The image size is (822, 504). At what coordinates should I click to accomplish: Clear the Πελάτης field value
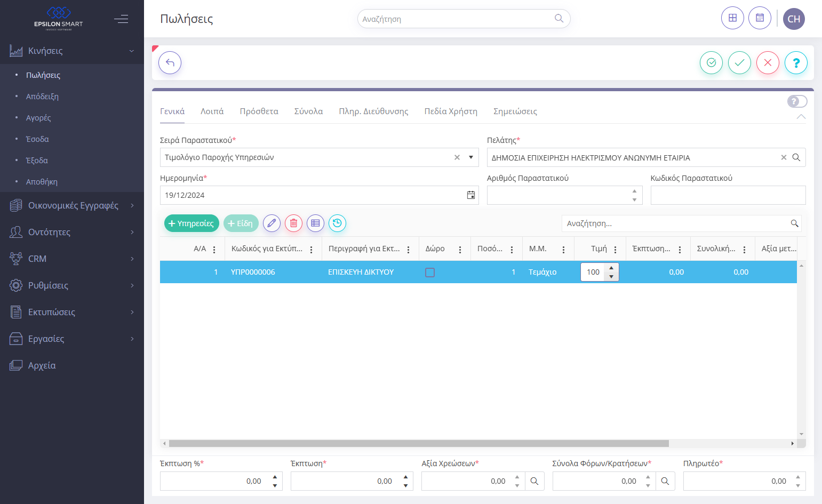pos(784,157)
